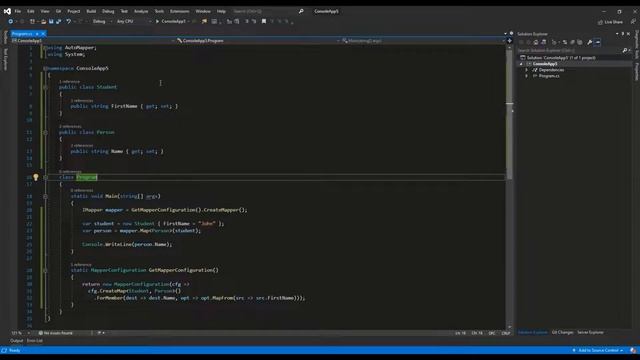This screenshot has height=360, width=640.
Task: Click the Save All toolbar icon
Action: pyautogui.click(x=59, y=21)
